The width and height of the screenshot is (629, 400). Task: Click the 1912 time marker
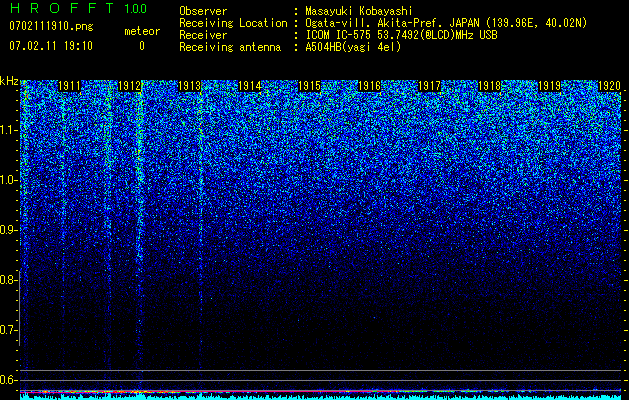[129, 86]
